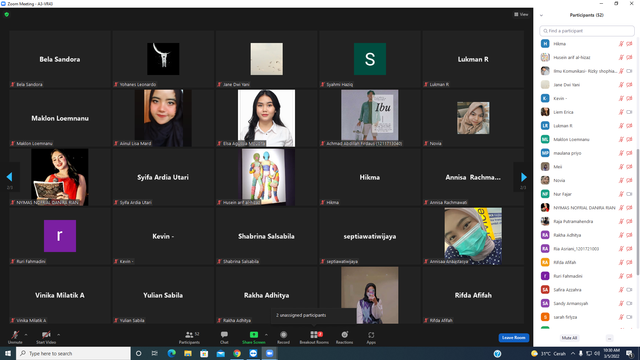The height and width of the screenshot is (360, 640).
Task: Click the Windows Start button
Action: coord(8,353)
